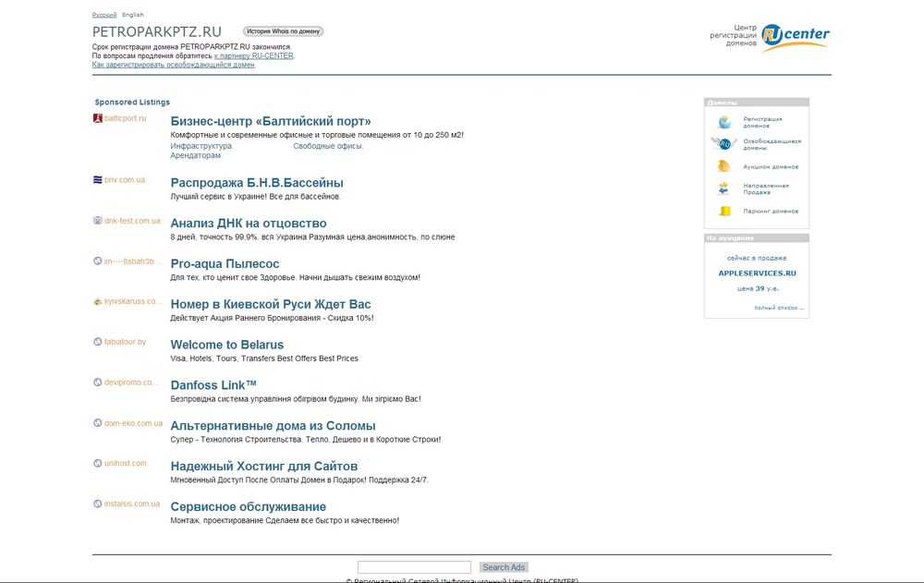The height and width of the screenshot is (583, 924).
Task: Open Welcome to Belarus listing
Action: (x=227, y=345)
